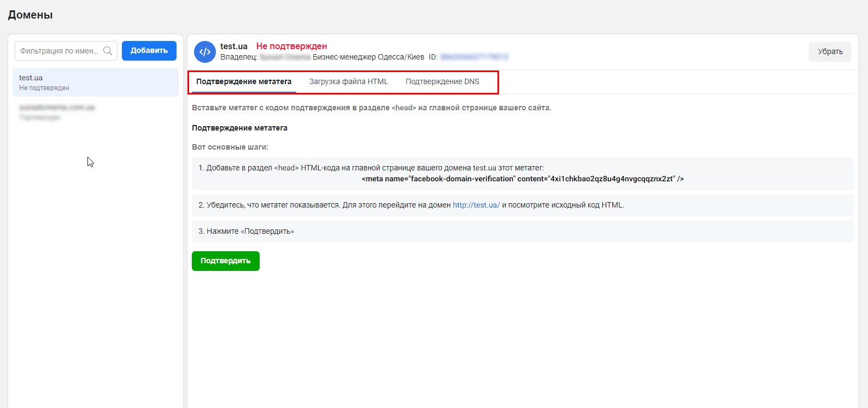Click step 1 Добавьте в раздел head text

click(x=371, y=168)
